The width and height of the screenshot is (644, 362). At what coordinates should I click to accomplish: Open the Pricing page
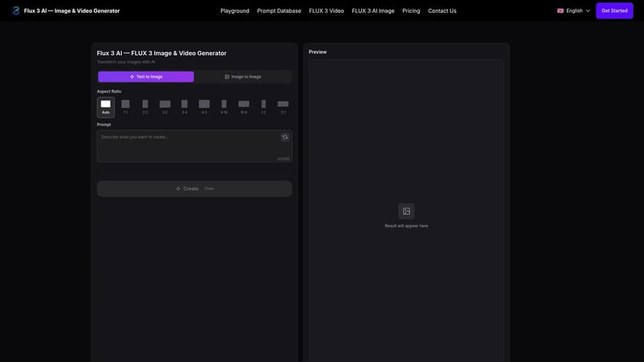click(x=411, y=11)
